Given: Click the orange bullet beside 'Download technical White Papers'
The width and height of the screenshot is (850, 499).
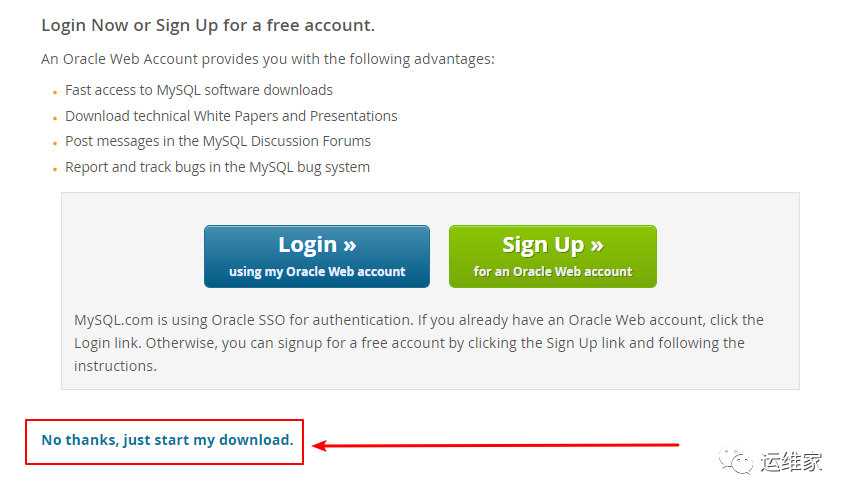Looking at the screenshot, I should coord(54,118).
